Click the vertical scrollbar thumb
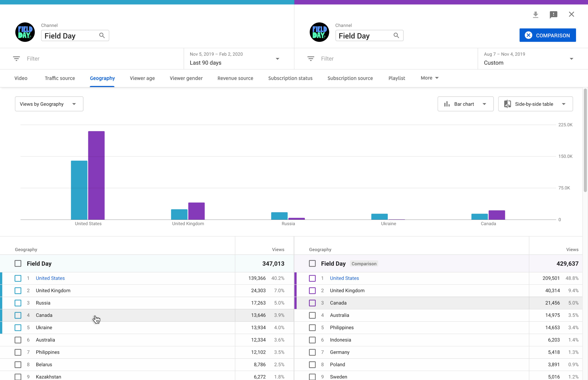Screen dimensions: 588x380 585,141
